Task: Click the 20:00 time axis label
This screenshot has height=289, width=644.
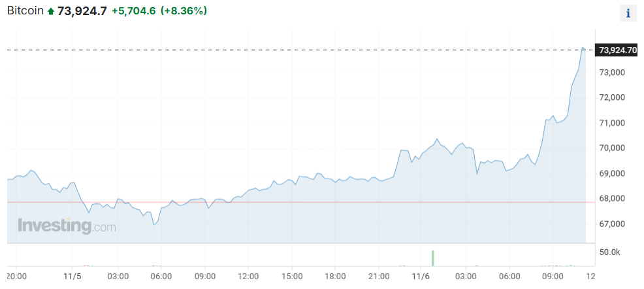Action: [x=16, y=277]
